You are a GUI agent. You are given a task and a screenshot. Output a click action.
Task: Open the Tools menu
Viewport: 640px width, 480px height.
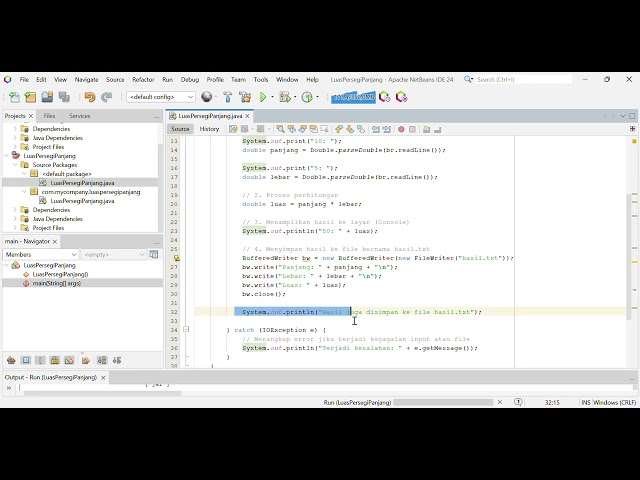click(261, 80)
